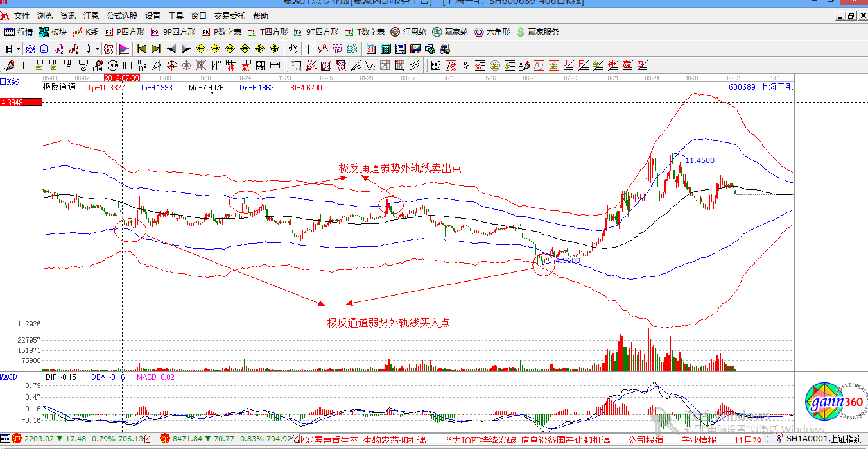Toggle the crosshair cursor button
The width and height of the screenshot is (868, 449).
coord(308,49)
